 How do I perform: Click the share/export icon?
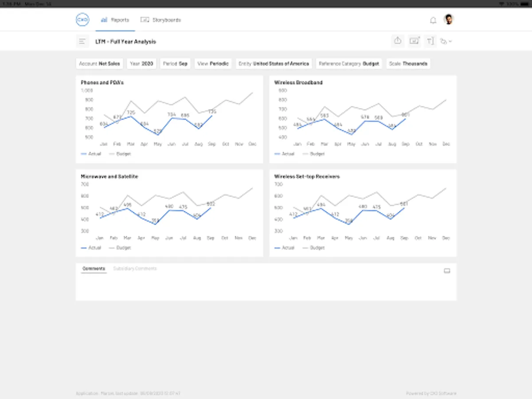tap(398, 41)
